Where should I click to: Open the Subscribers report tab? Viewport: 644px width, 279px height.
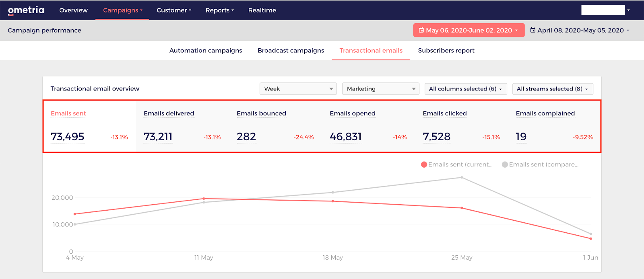point(446,50)
